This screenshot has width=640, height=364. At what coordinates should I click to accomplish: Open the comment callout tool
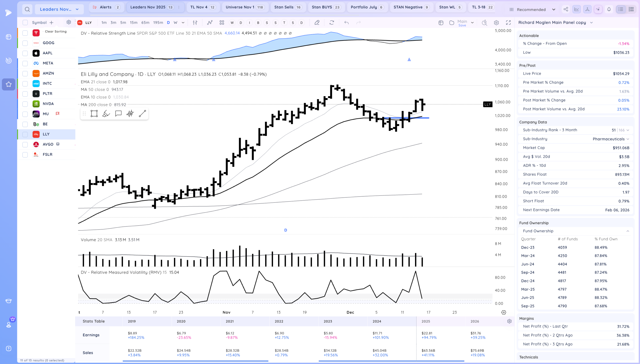click(x=118, y=114)
